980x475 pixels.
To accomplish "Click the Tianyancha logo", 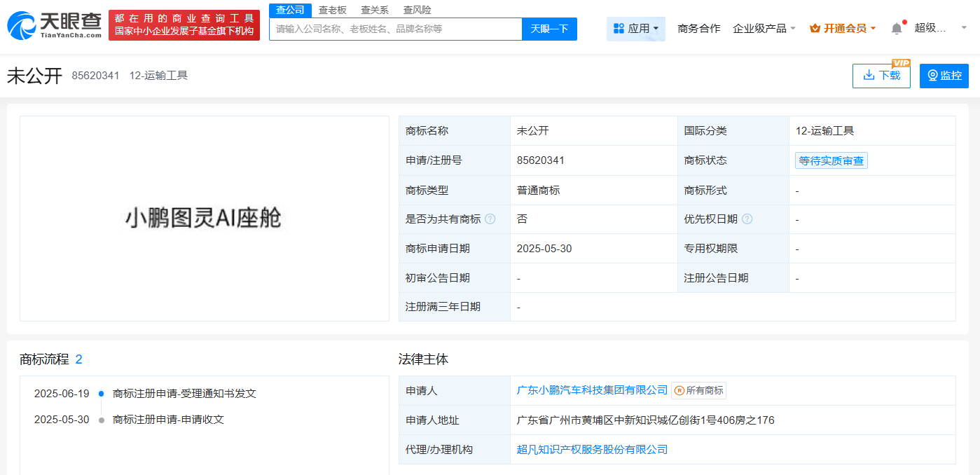I will 54,25.
